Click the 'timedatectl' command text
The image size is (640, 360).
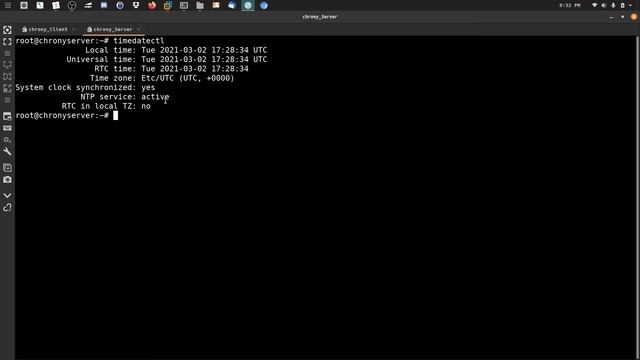(x=139, y=41)
